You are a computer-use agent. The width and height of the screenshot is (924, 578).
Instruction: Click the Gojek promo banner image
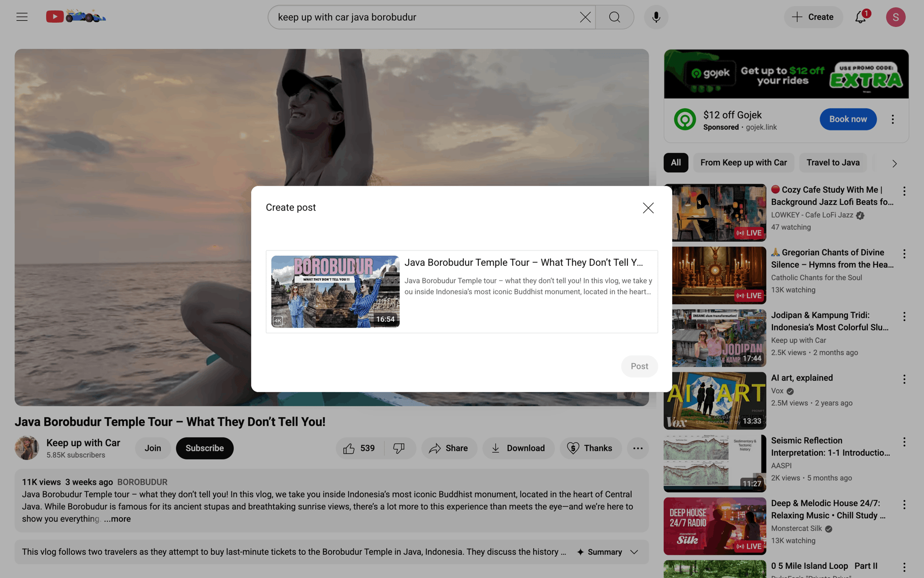click(x=786, y=74)
